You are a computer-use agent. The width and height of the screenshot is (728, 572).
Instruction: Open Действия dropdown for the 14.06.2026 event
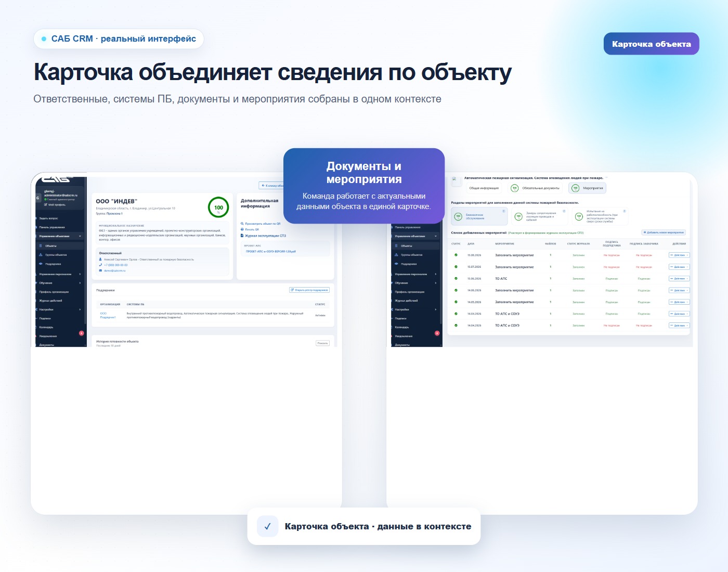click(679, 290)
